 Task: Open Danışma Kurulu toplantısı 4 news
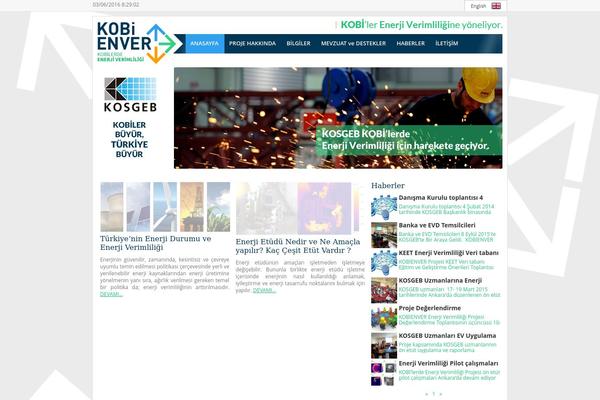(441, 198)
